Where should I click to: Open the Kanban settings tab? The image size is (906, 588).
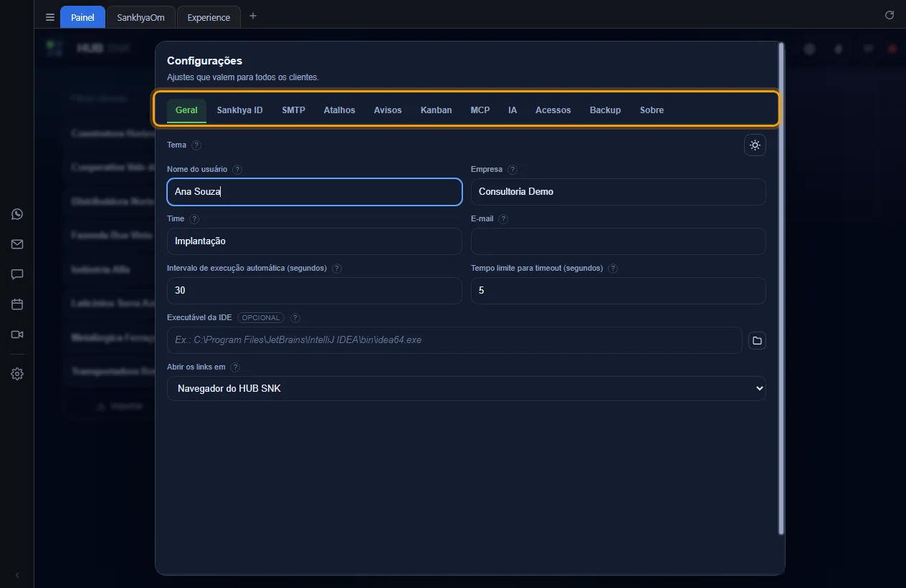pos(436,110)
